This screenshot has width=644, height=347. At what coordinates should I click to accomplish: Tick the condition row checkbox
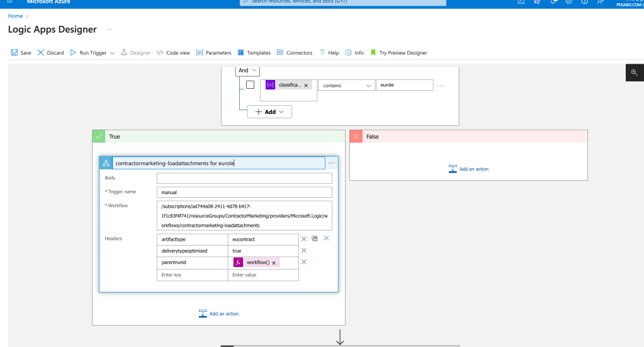pos(250,85)
